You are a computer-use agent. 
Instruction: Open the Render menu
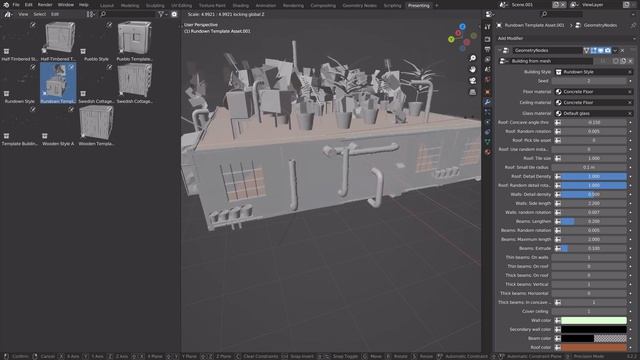click(45, 5)
